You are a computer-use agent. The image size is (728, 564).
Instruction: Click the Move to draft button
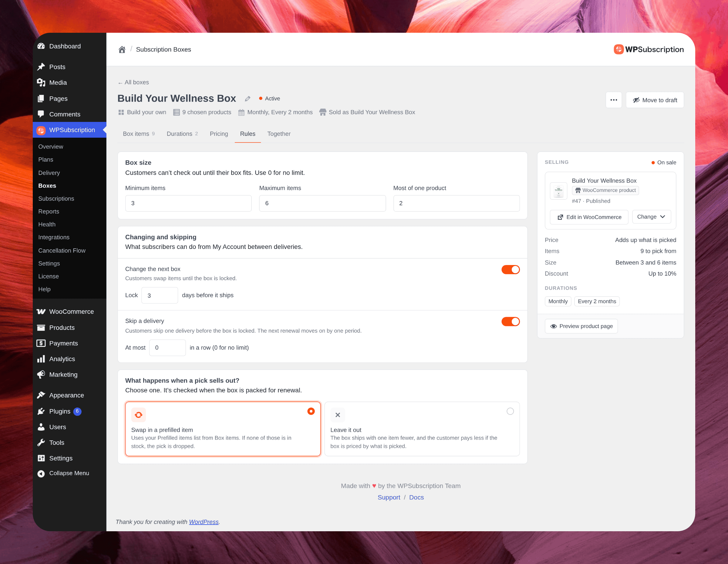655,100
